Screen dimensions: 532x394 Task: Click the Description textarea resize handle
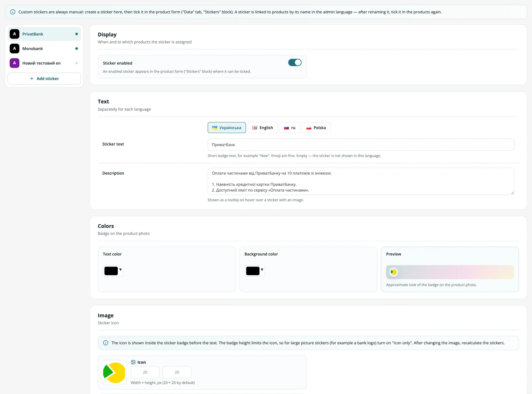(x=512, y=193)
